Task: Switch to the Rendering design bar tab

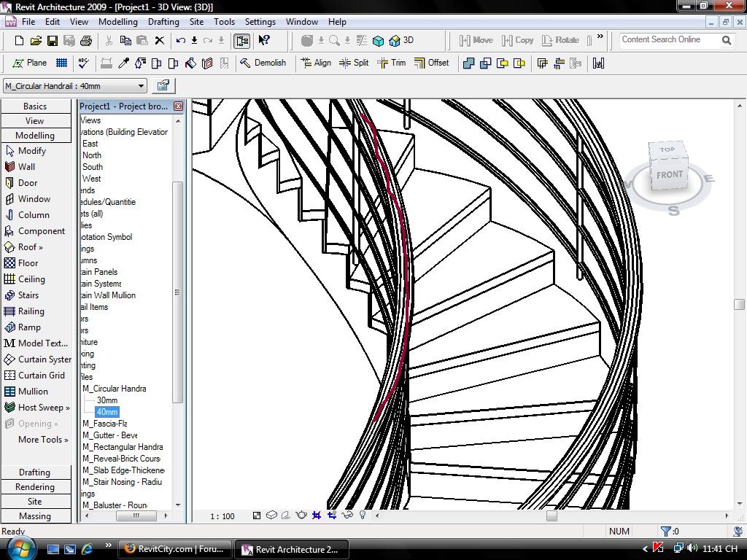Action: pyautogui.click(x=35, y=487)
